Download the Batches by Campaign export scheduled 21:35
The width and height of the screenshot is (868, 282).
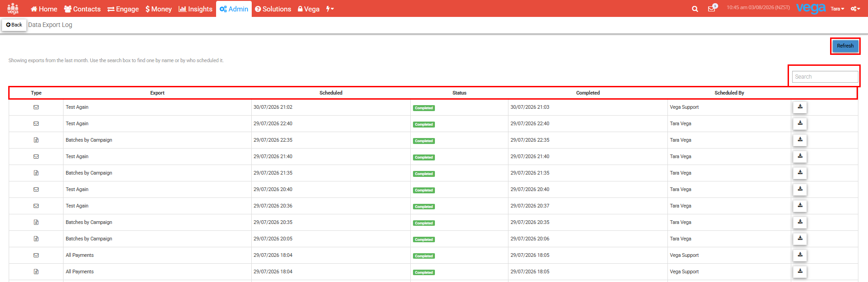(800, 173)
